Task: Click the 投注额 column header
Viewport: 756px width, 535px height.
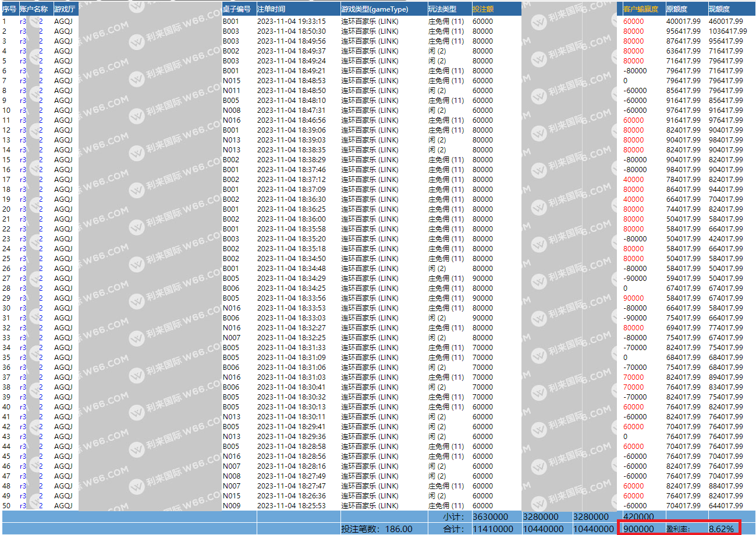Action: pos(483,9)
